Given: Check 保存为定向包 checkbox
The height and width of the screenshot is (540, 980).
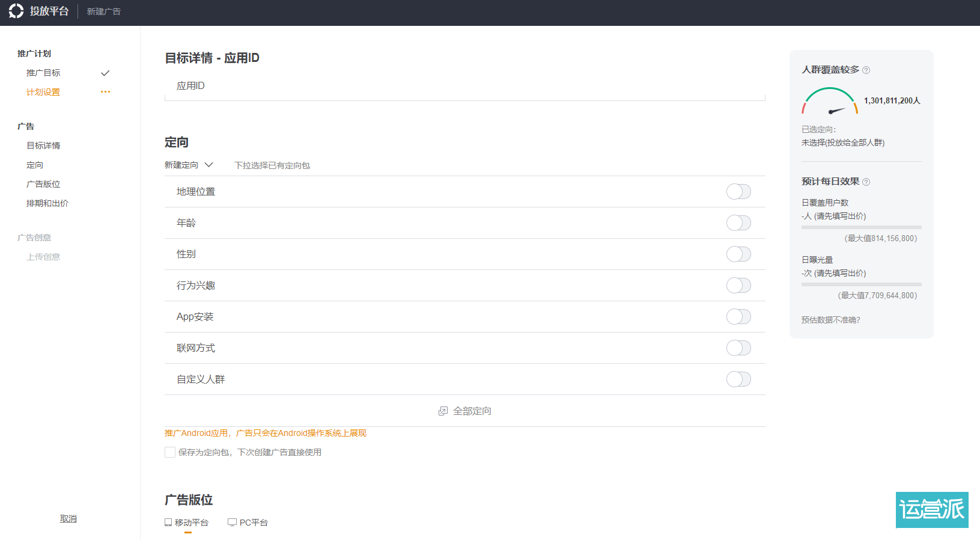Looking at the screenshot, I should point(170,452).
